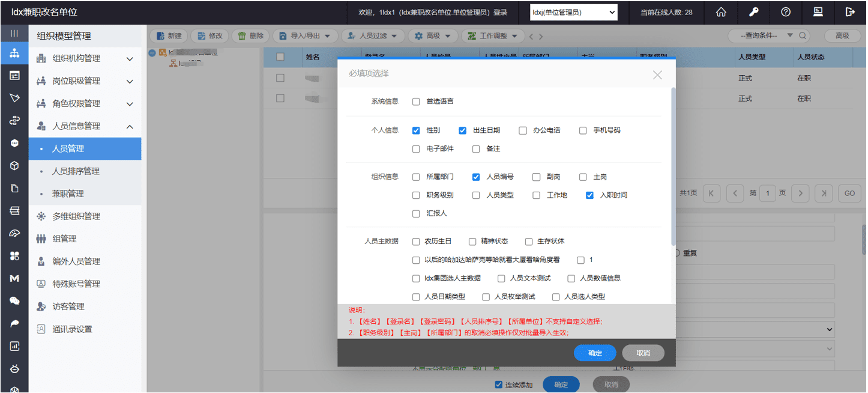Open the gauge dashboard icon in left rail

(14, 233)
